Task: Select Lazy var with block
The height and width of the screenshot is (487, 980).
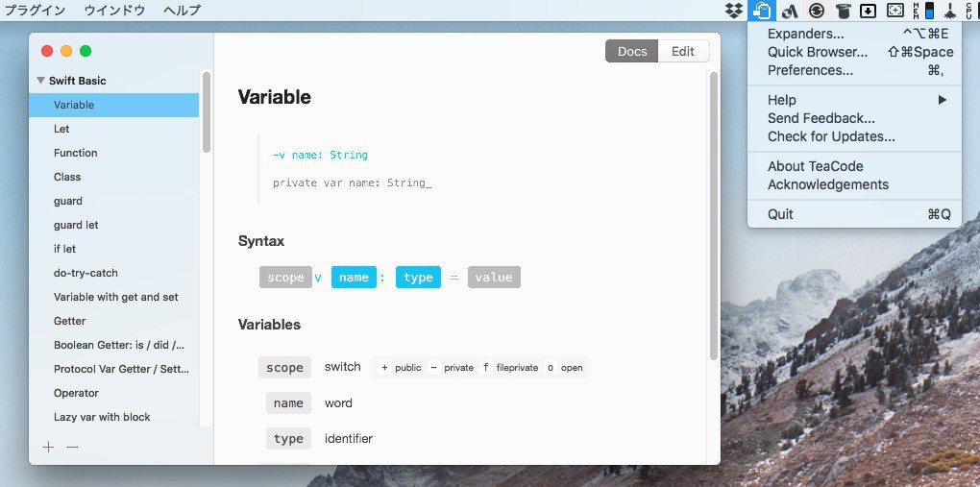Action: [113, 417]
